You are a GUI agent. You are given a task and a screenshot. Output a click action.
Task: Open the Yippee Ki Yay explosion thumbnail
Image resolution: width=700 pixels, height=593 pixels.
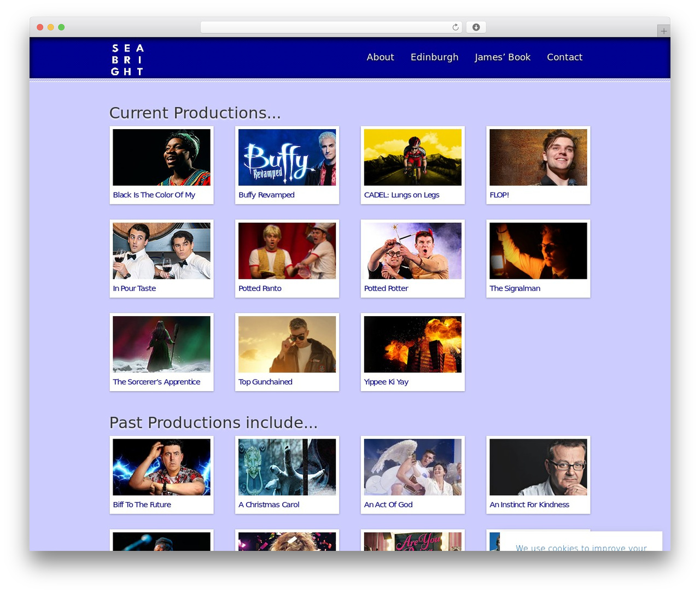(413, 345)
